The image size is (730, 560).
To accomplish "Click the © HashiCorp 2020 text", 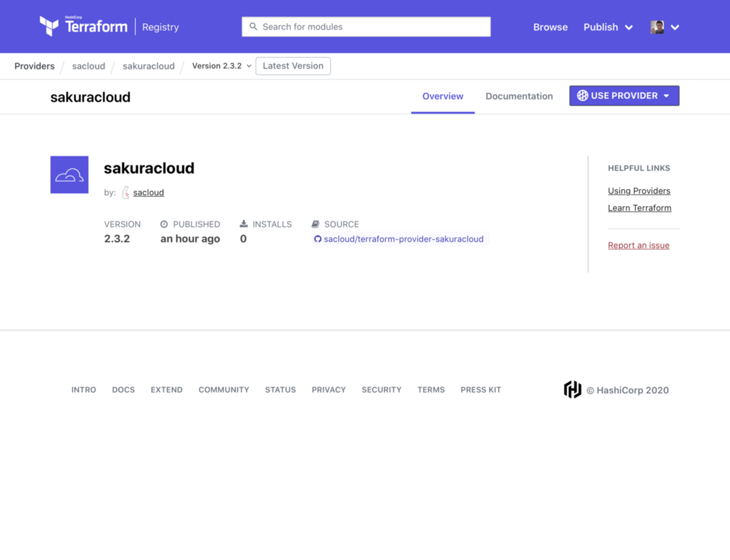I will coord(628,390).
